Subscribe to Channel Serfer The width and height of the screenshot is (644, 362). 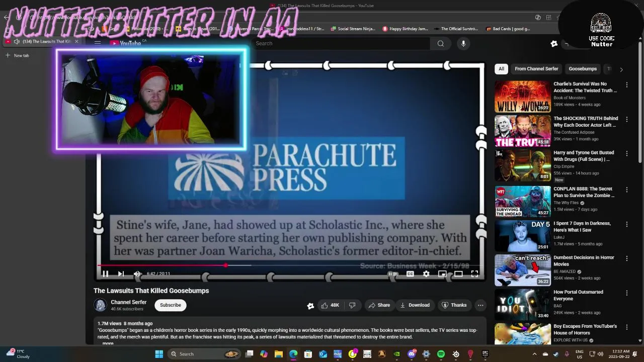[171, 305]
